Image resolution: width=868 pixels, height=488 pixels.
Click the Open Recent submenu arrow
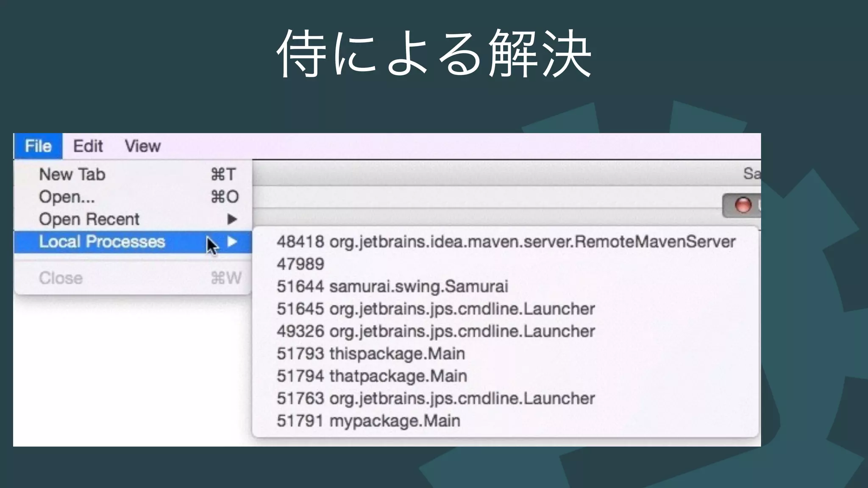click(232, 219)
